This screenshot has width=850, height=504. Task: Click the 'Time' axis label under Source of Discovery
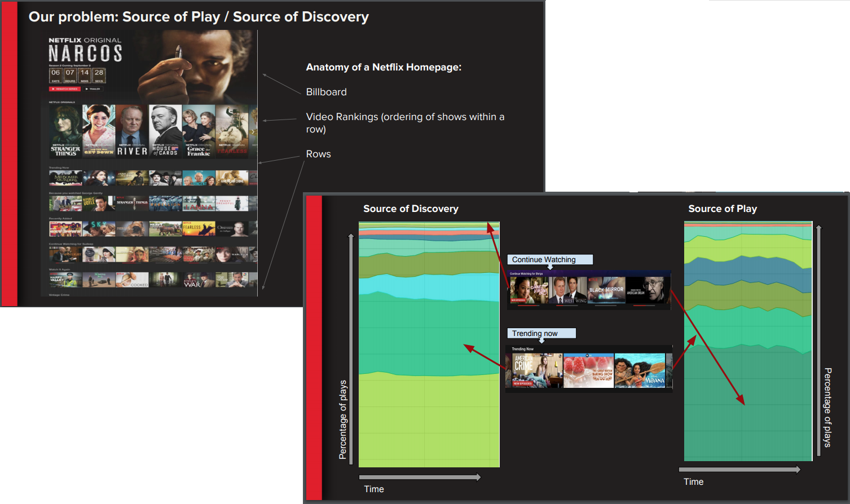click(374, 489)
